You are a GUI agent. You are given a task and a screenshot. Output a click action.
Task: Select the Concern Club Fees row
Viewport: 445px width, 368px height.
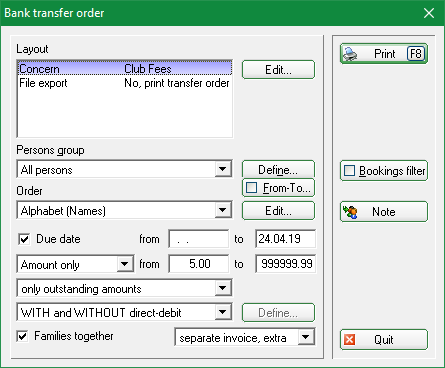125,68
